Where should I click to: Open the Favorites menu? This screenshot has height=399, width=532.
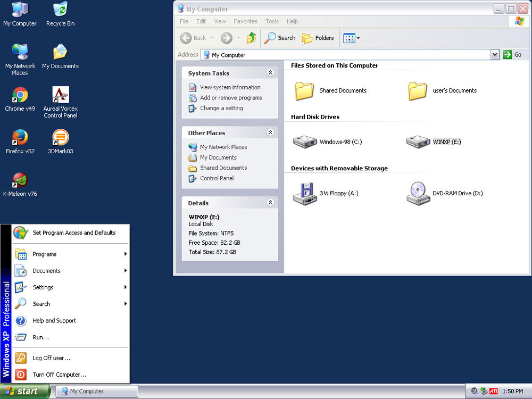pos(245,21)
